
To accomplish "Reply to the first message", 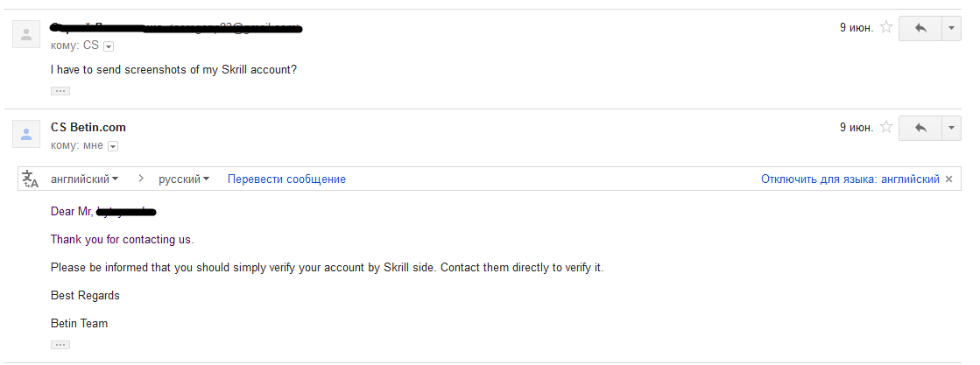I will [x=920, y=28].
